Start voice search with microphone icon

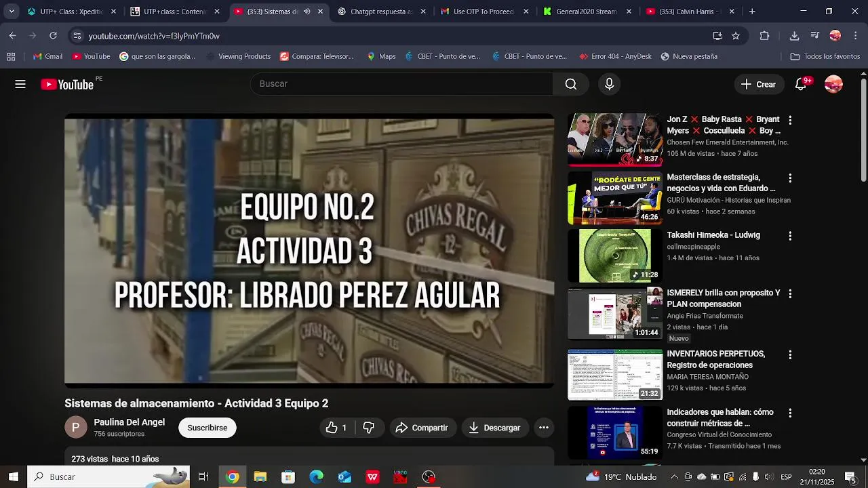tap(609, 84)
